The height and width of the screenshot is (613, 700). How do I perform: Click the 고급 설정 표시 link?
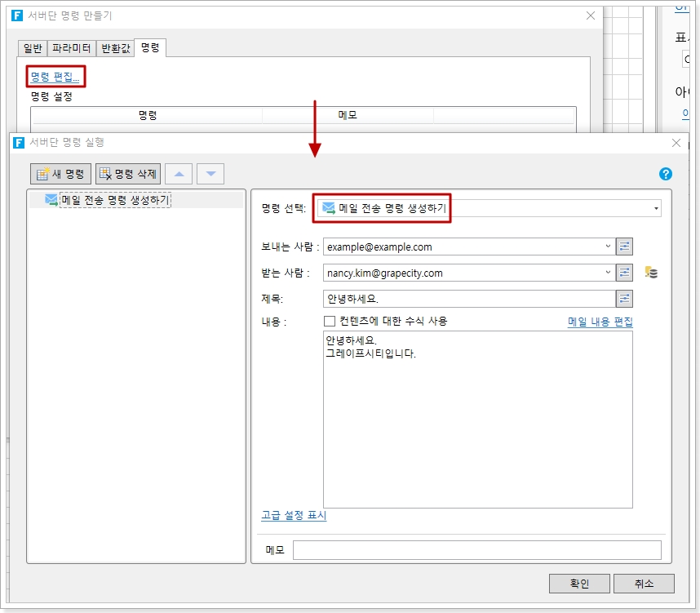coord(294,516)
